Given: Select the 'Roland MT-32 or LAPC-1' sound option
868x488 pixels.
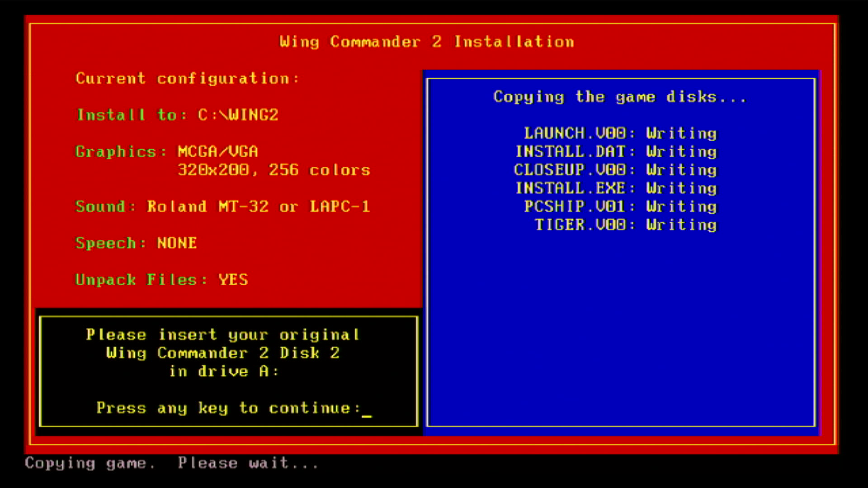Looking at the screenshot, I should click(x=258, y=207).
